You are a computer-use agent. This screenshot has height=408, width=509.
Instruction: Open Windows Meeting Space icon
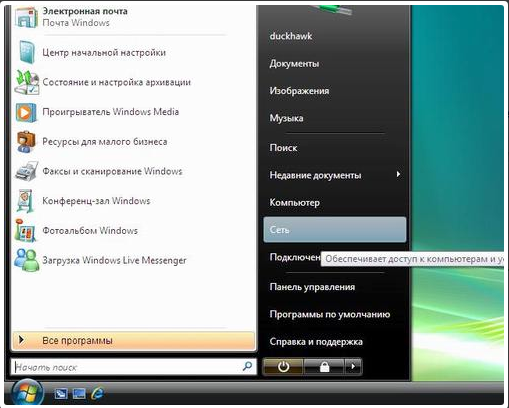coord(25,201)
